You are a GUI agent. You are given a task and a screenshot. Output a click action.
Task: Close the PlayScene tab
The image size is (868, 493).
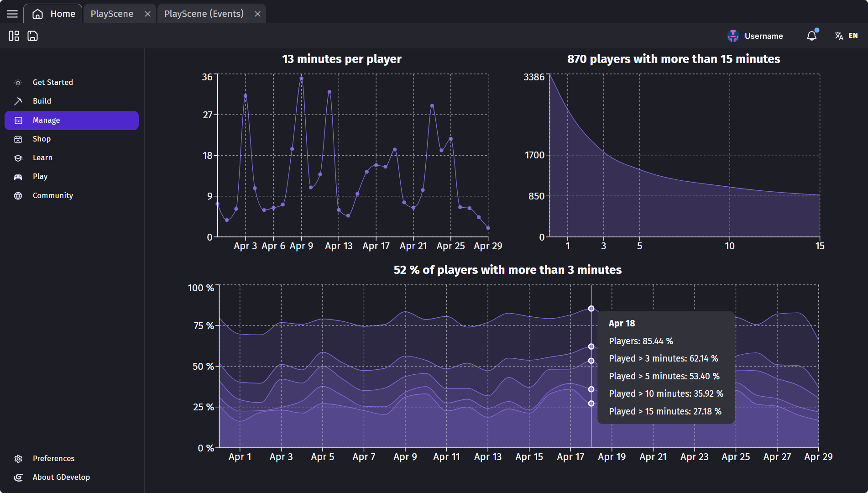[147, 13]
